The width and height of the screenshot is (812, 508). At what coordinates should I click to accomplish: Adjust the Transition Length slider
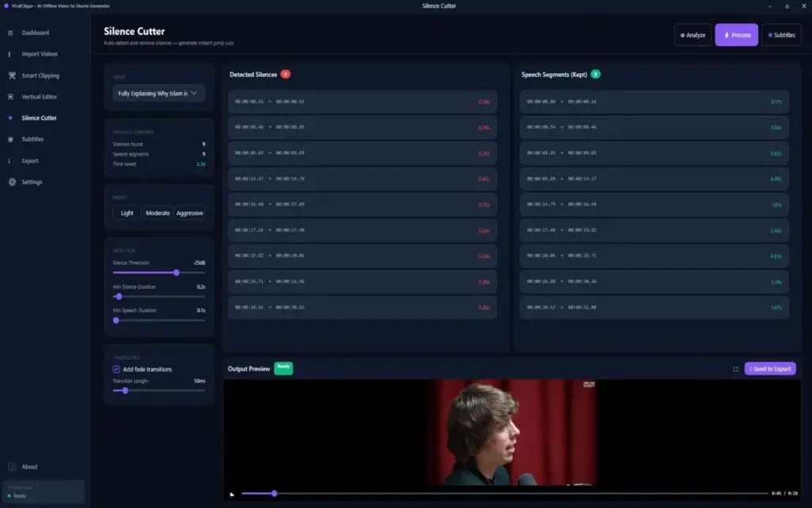[x=159, y=391]
